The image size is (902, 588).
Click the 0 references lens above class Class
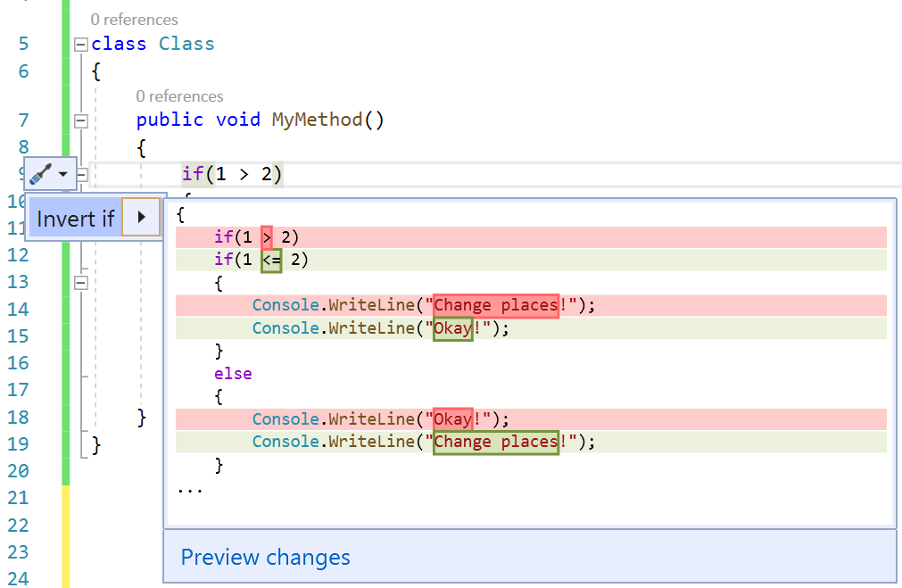pos(134,20)
